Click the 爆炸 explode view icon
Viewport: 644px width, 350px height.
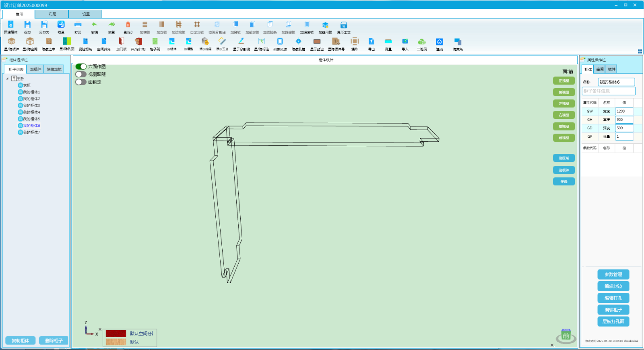[x=355, y=41]
